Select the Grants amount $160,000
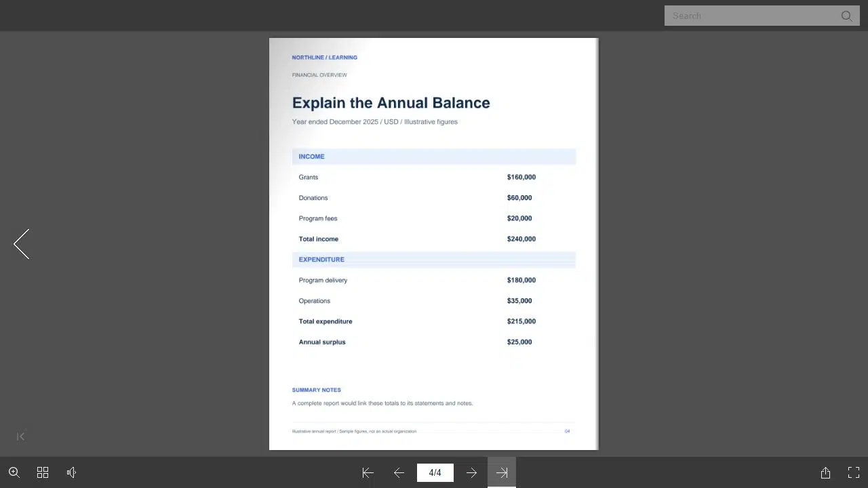This screenshot has width=868, height=488. 521,178
